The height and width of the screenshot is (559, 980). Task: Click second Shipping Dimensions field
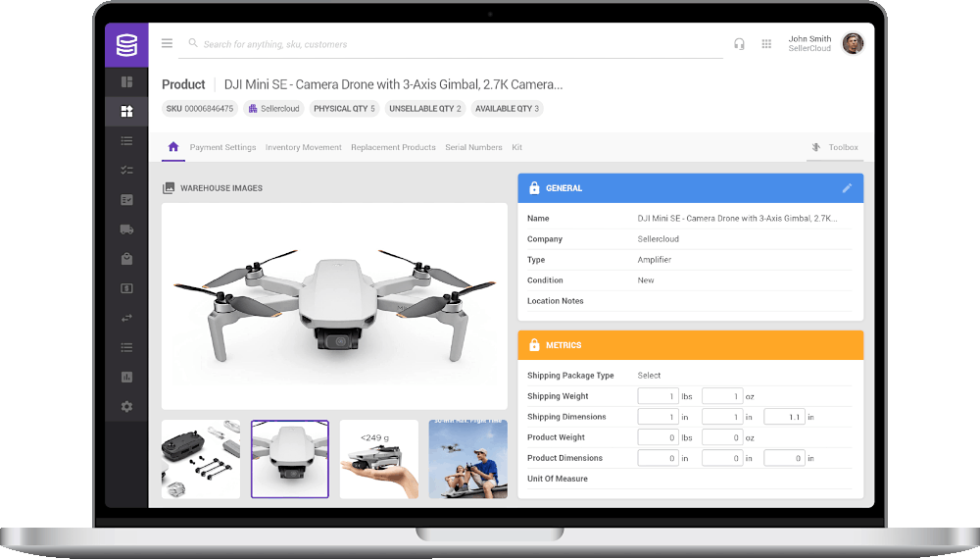[x=722, y=417]
